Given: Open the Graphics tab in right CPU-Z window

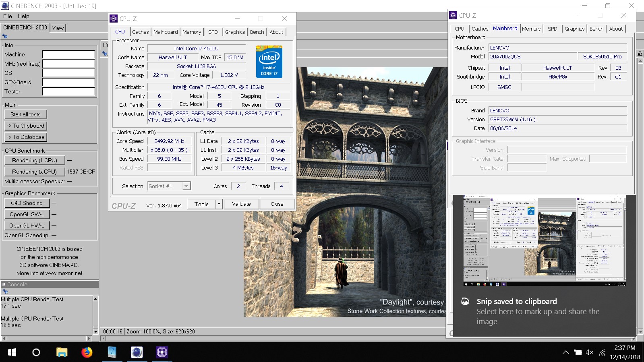Looking at the screenshot, I should point(574,29).
